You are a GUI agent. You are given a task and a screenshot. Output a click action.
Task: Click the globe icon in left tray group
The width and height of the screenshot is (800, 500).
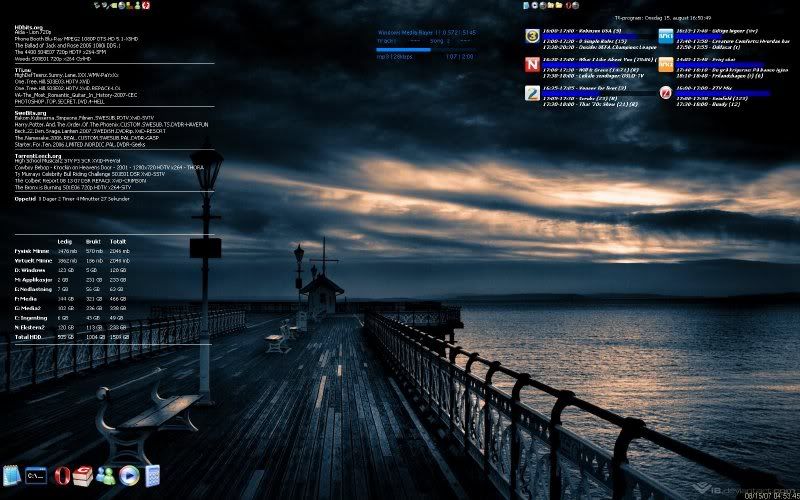121,6
